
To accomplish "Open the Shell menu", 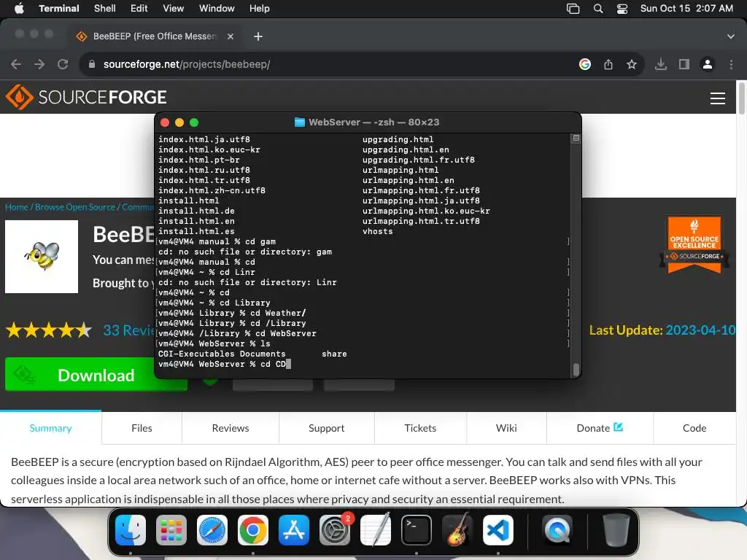I will coord(105,9).
